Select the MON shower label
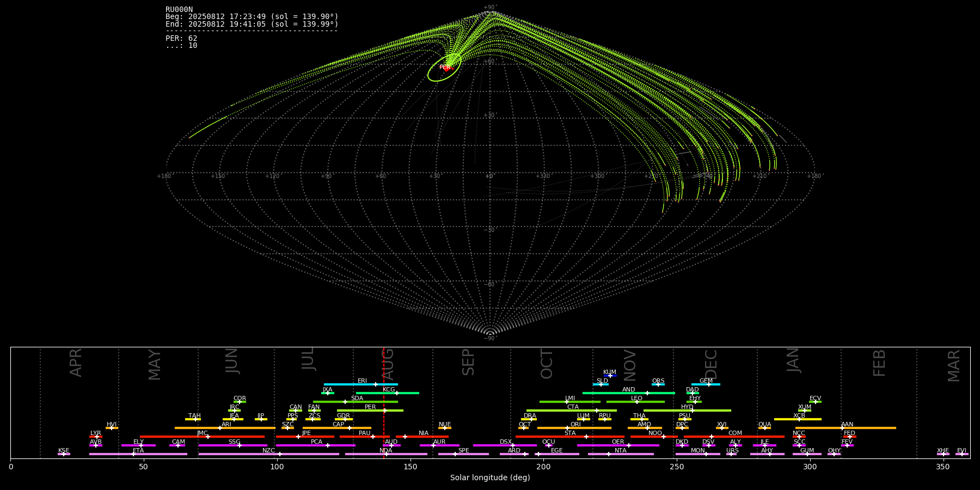 coord(697,450)
